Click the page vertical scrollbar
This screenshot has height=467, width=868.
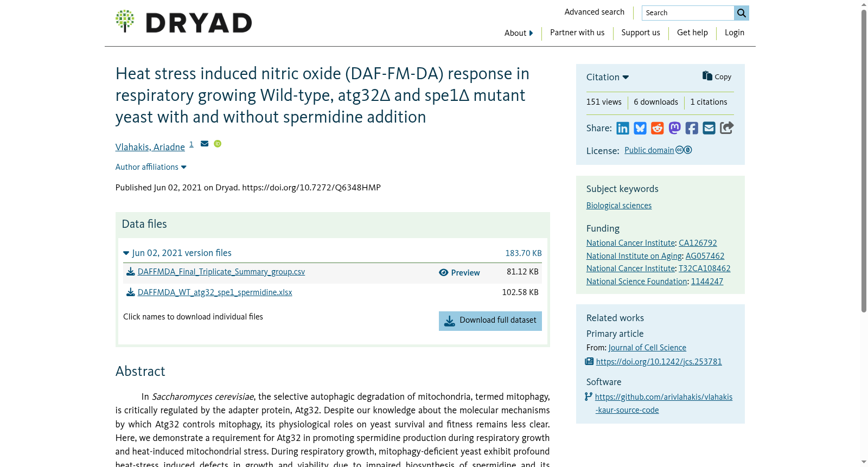[x=864, y=161]
